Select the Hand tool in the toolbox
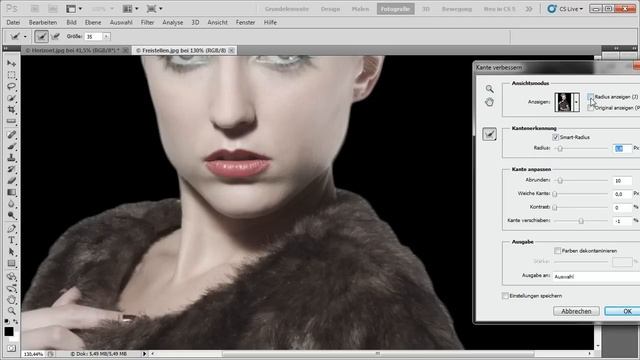The height and width of the screenshot is (360, 640). tap(11, 300)
